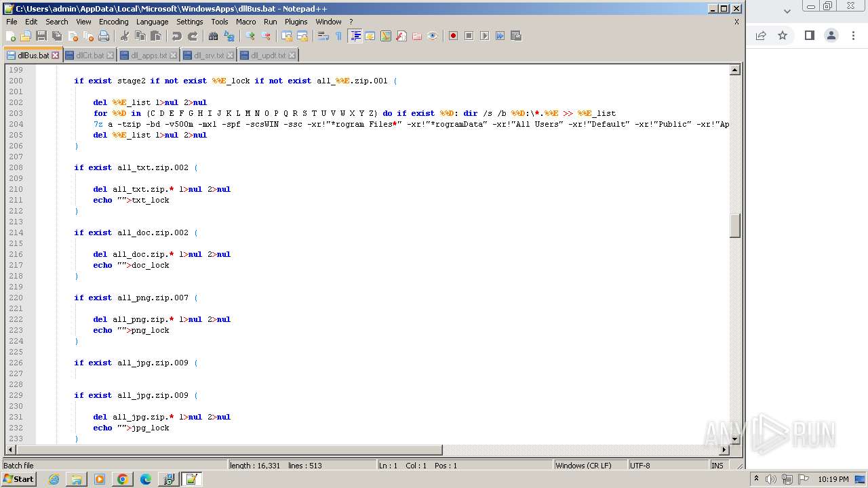This screenshot has height=488, width=868.
Task: Open a file using the toolbar folder icon
Action: [x=26, y=36]
